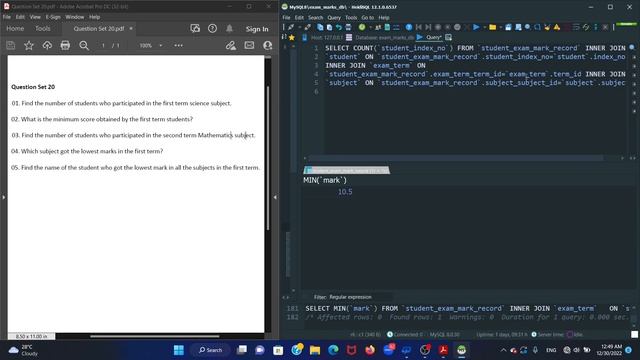Open Windows Start menu

coord(179,350)
